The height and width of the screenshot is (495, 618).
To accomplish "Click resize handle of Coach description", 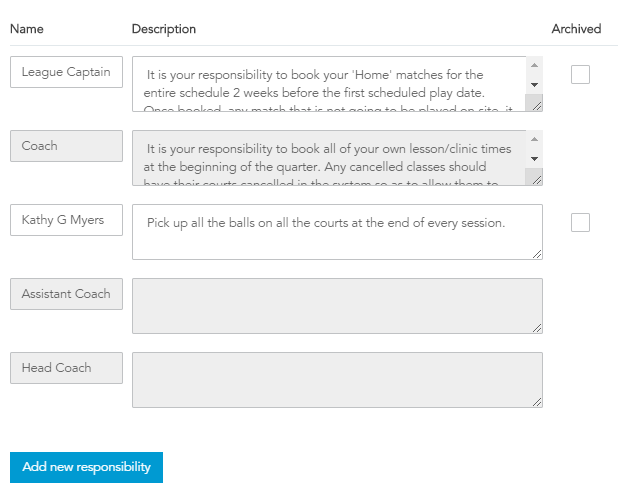I will [536, 179].
